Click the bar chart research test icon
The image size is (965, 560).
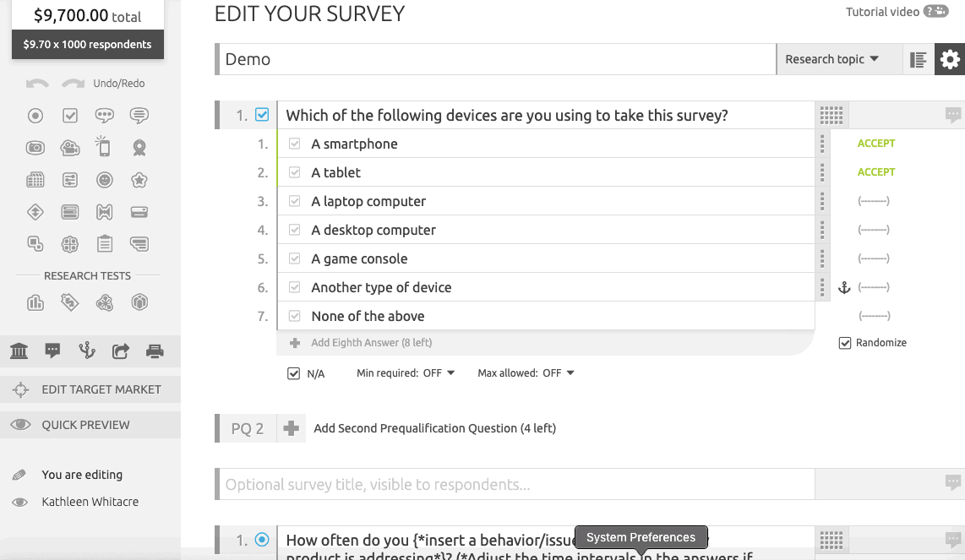tap(35, 302)
